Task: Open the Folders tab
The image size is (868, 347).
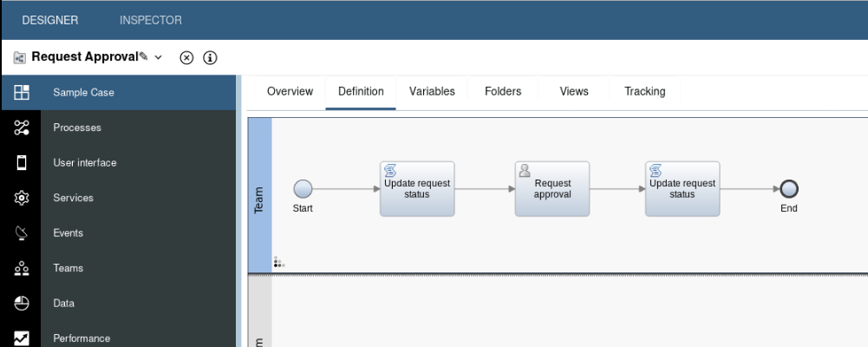Action: pos(503,92)
